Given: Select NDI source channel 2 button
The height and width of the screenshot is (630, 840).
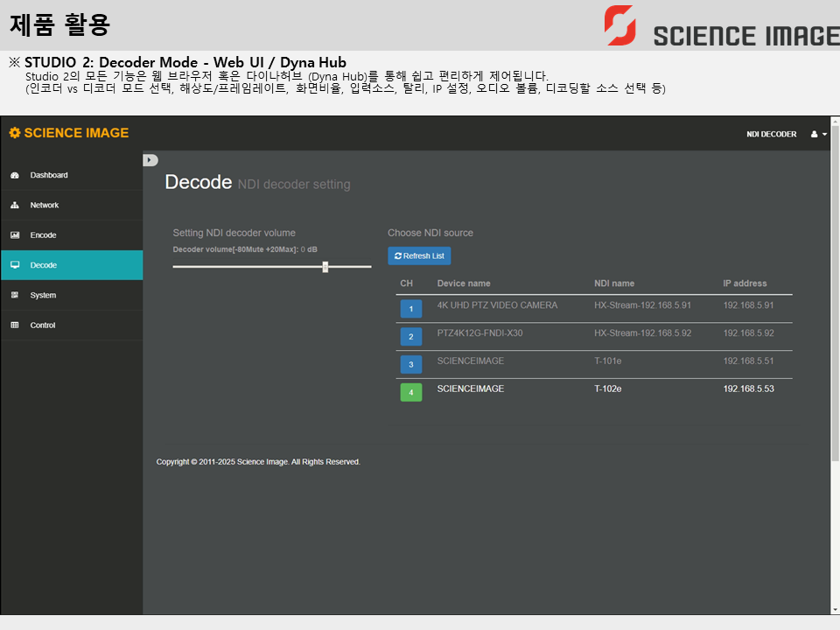Looking at the screenshot, I should (411, 336).
